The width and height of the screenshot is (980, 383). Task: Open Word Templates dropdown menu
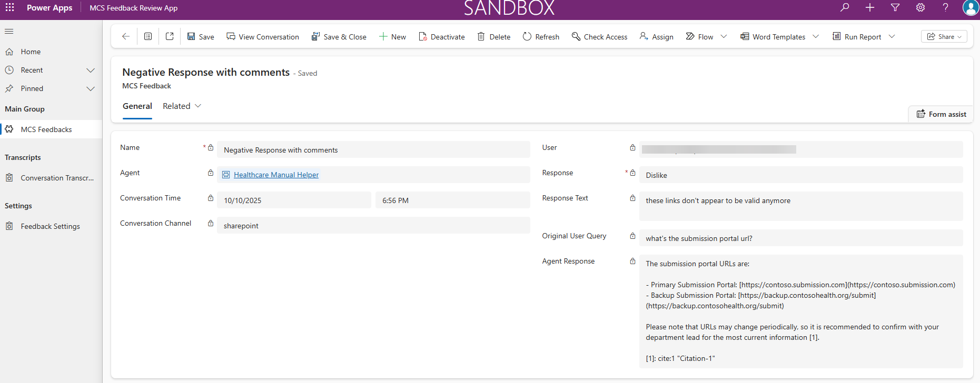click(x=816, y=36)
